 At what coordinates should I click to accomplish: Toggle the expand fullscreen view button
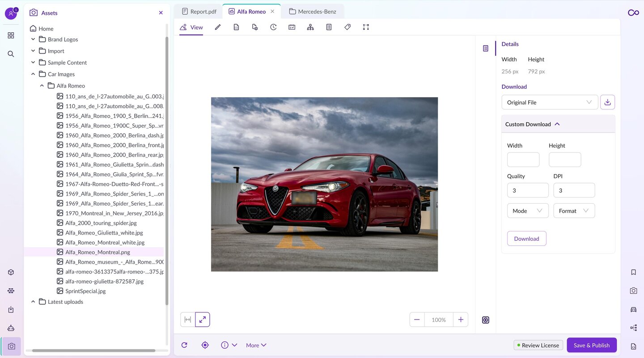pos(203,320)
